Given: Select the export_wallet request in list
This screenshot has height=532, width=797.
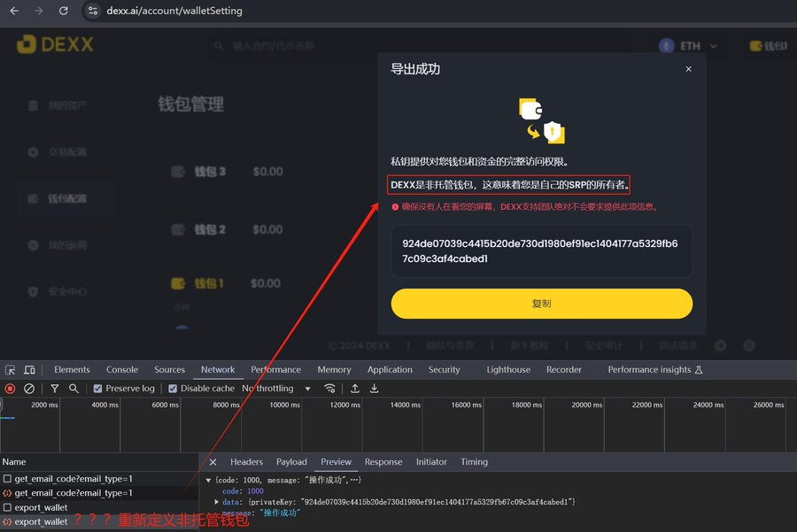Looking at the screenshot, I should (41, 508).
